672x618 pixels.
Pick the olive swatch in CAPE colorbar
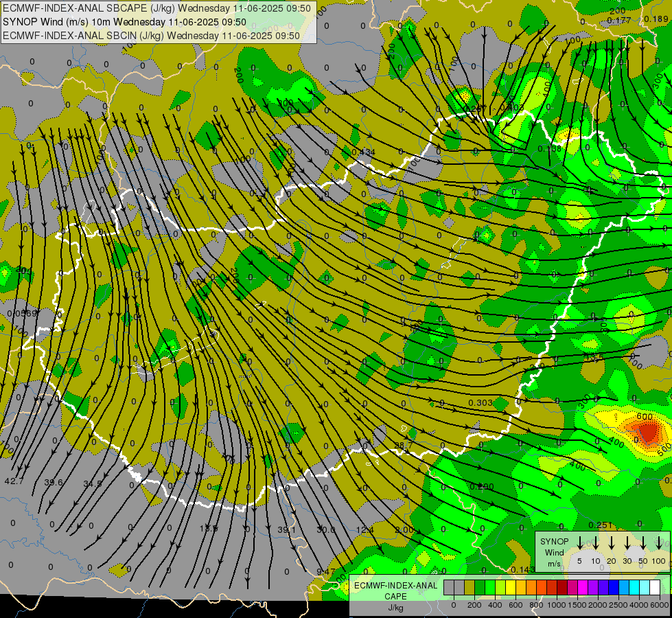(x=470, y=588)
